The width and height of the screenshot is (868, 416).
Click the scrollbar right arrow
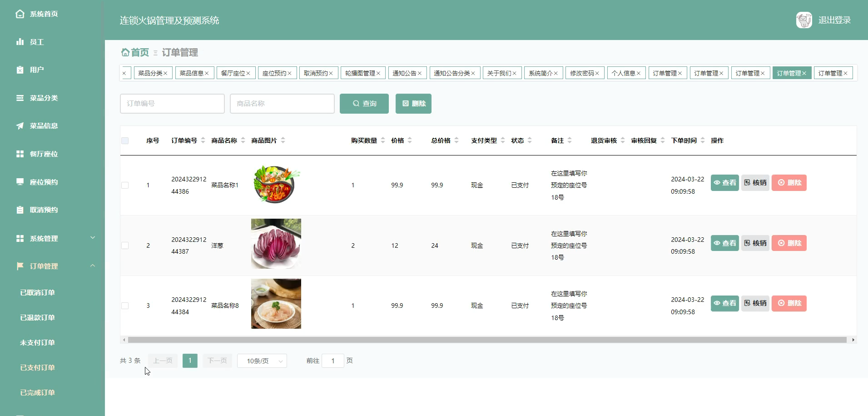pyautogui.click(x=853, y=340)
